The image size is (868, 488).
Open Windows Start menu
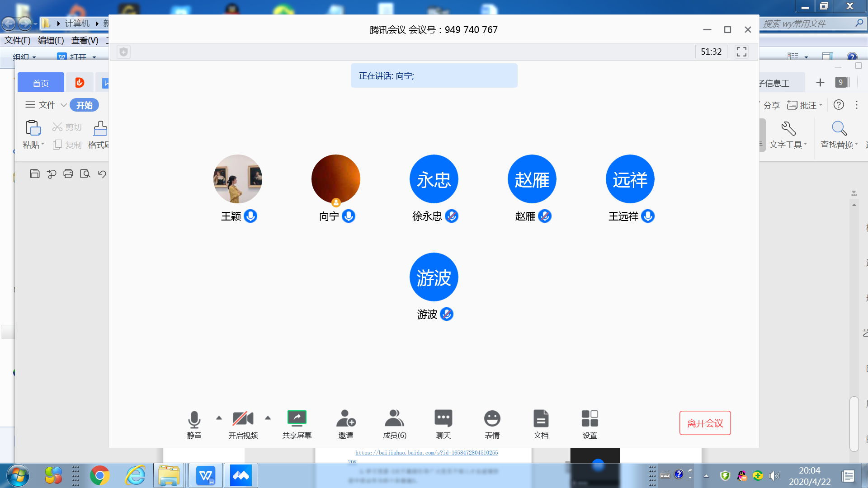coord(18,475)
